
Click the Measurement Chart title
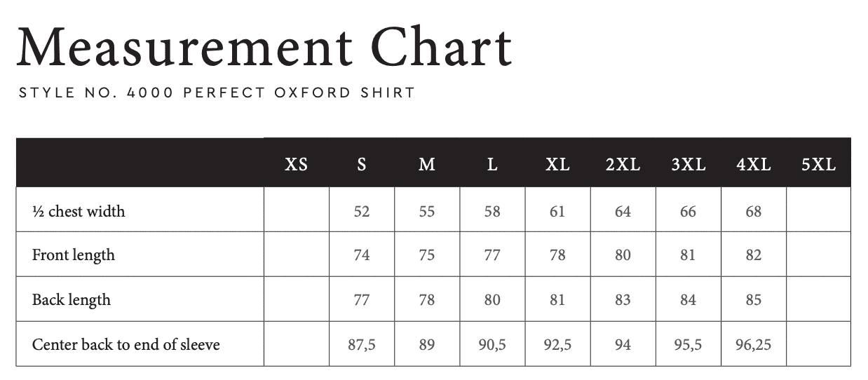[x=264, y=48]
